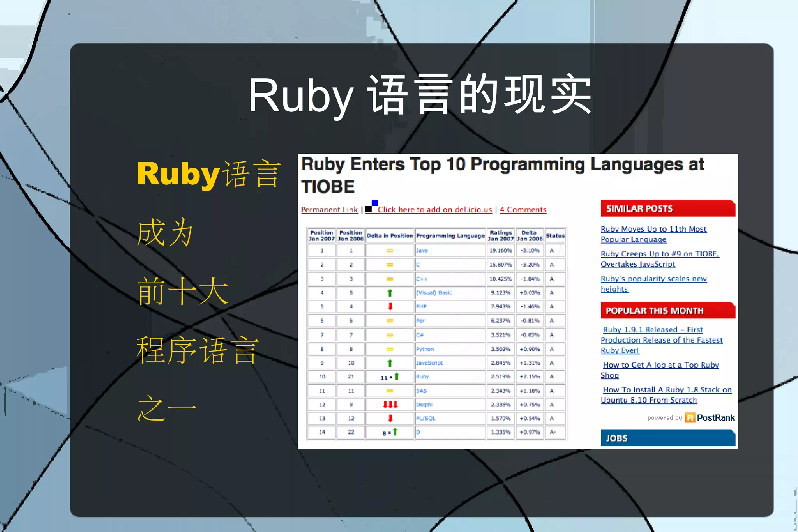Click Java's rating value 19.160%
The width and height of the screenshot is (798, 532).
click(x=501, y=251)
